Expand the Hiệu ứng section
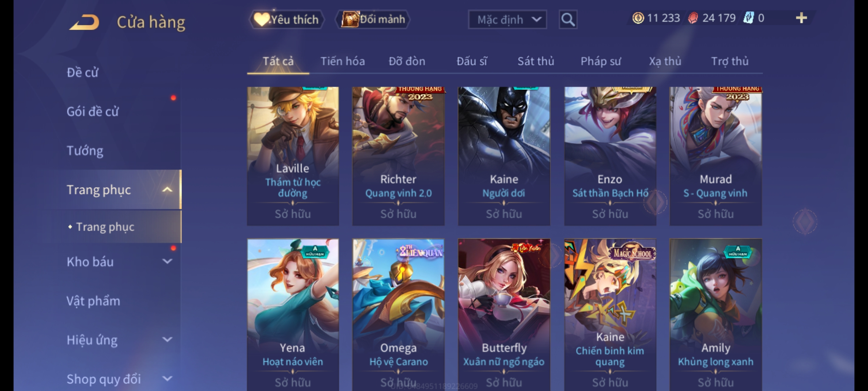Viewport: 868px width, 391px height. click(167, 340)
